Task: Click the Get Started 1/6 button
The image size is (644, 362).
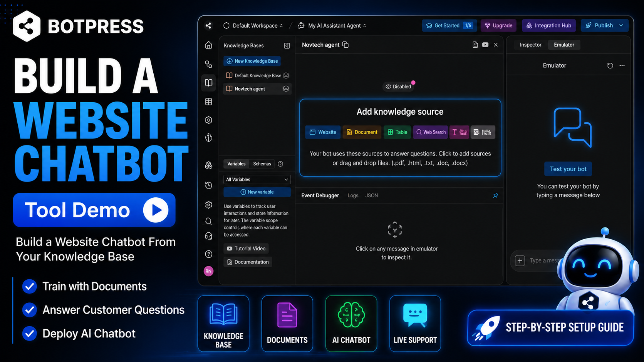Action: coord(449,26)
